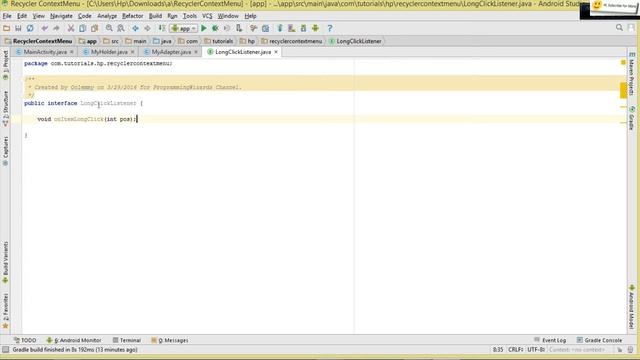Open the Analyze menu
This screenshot has height=360, width=640.
point(107,16)
